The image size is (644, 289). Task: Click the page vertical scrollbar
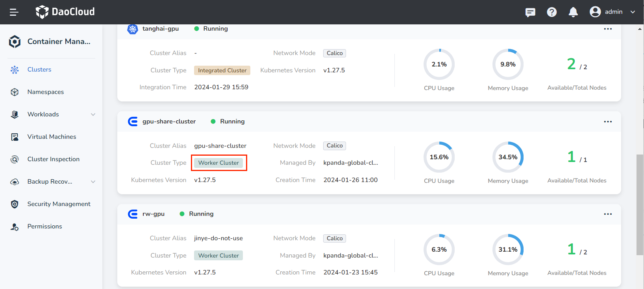pos(640,204)
